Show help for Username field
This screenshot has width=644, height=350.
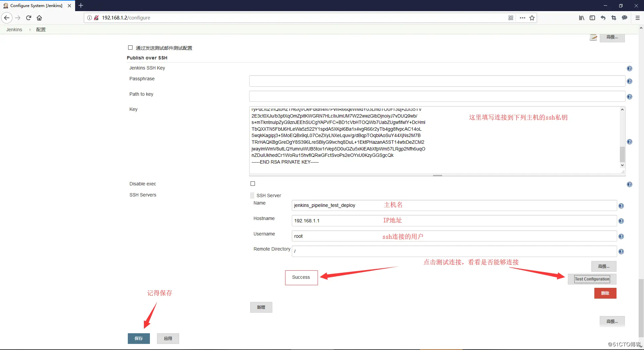coord(621,236)
